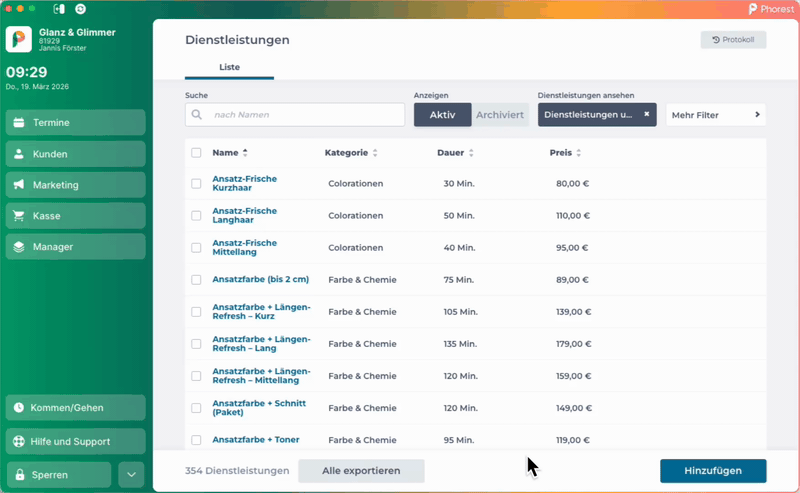This screenshot has width=800, height=493.
Task: Open Marketing megaphone icon
Action: click(x=19, y=185)
